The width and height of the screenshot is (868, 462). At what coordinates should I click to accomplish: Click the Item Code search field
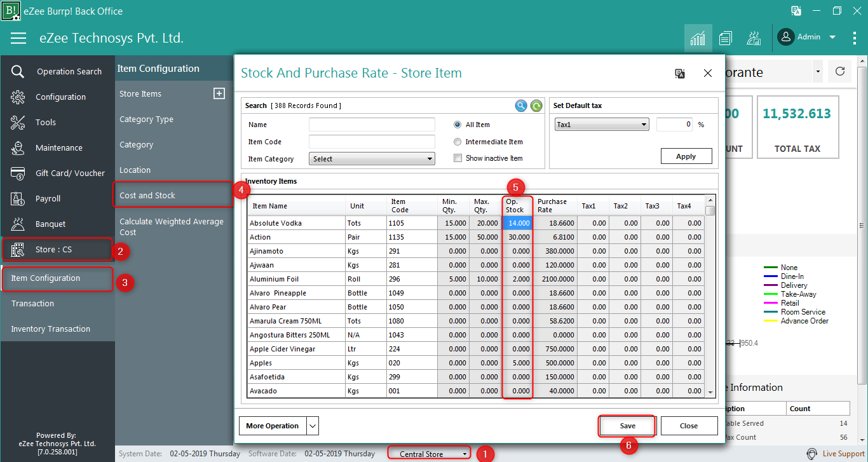pos(372,142)
